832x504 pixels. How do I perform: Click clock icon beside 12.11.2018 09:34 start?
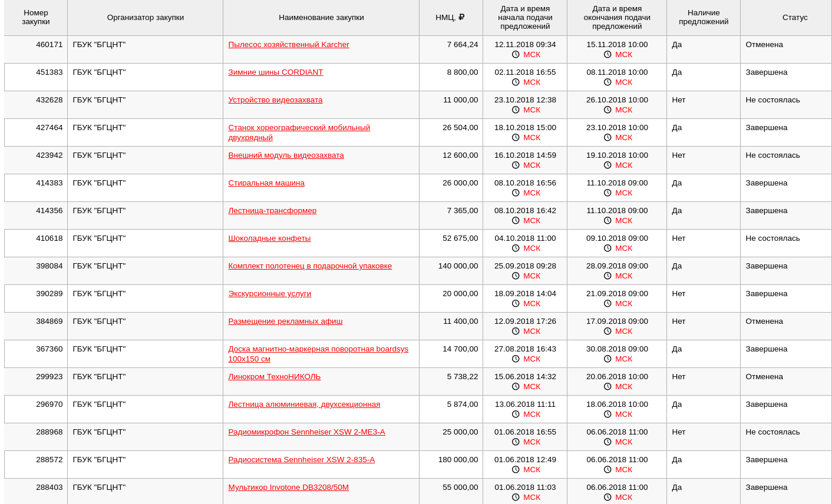[x=516, y=54]
